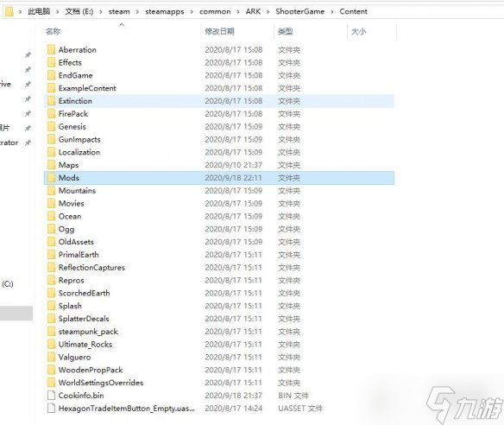Select the Genesis folder icon
This screenshot has height=425, width=504.
(51, 126)
